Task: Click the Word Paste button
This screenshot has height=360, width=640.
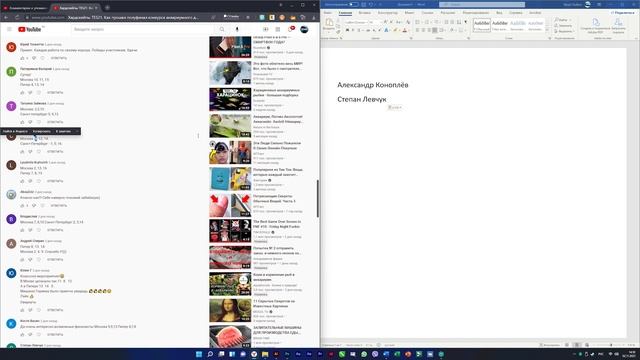Action: (x=329, y=24)
